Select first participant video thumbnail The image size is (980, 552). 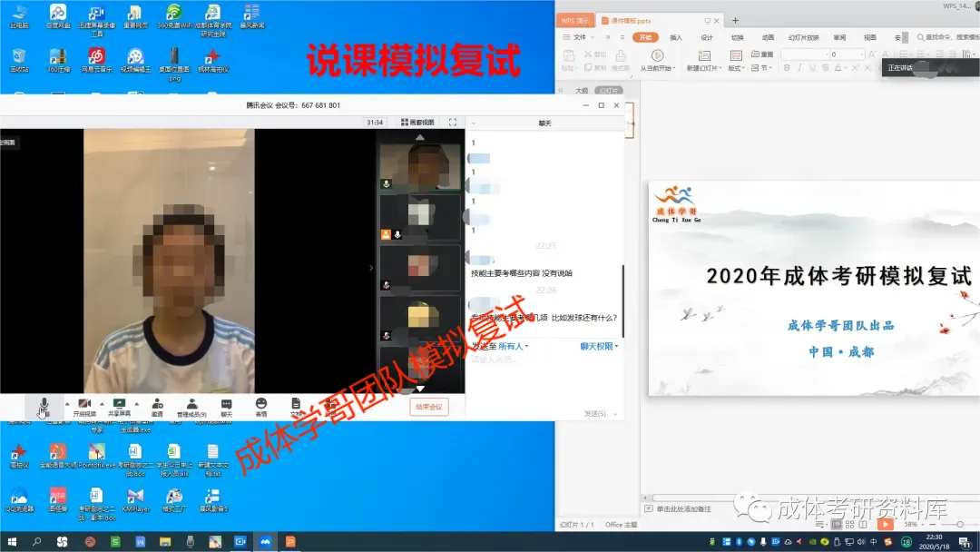(x=420, y=166)
